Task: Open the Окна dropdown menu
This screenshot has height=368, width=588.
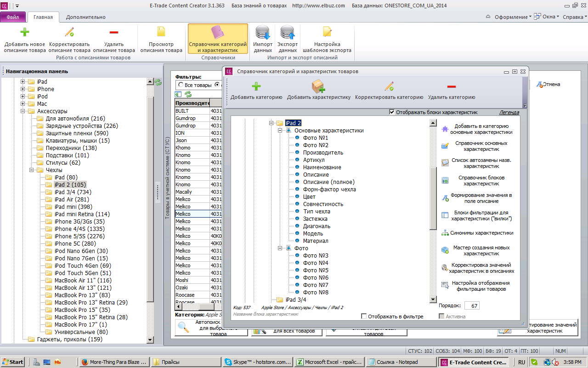Action: point(548,17)
